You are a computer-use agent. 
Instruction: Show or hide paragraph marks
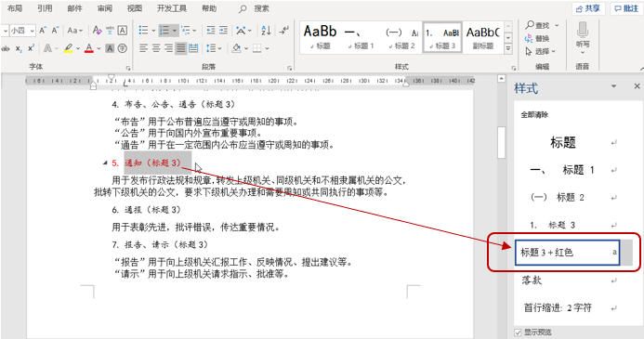pyautogui.click(x=283, y=30)
